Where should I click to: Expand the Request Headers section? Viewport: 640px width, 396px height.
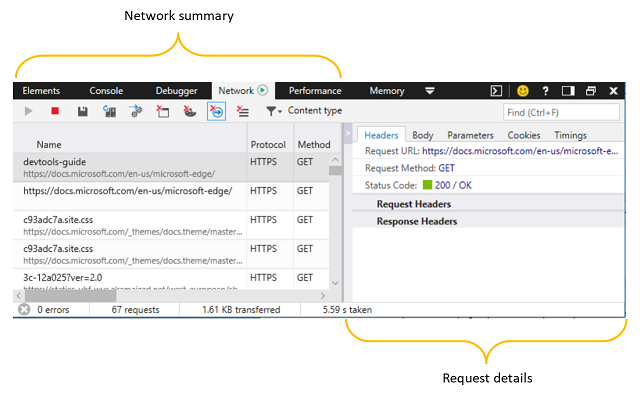click(414, 204)
